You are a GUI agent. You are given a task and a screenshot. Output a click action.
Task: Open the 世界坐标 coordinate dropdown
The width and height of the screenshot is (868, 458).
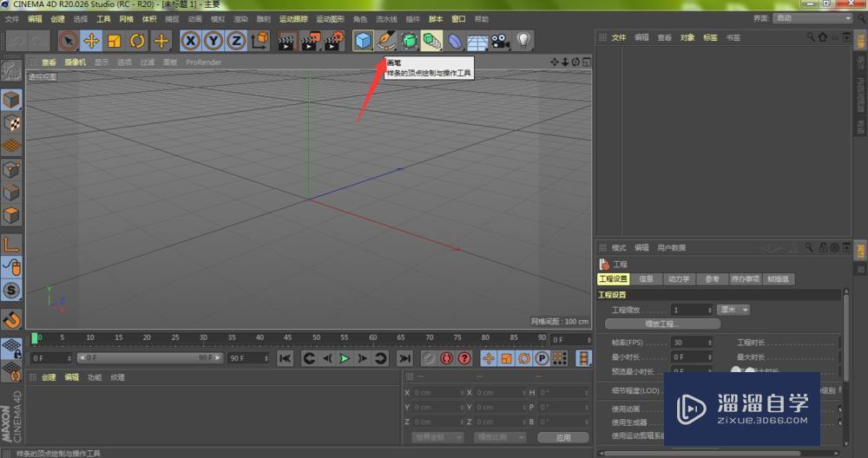coord(437,437)
